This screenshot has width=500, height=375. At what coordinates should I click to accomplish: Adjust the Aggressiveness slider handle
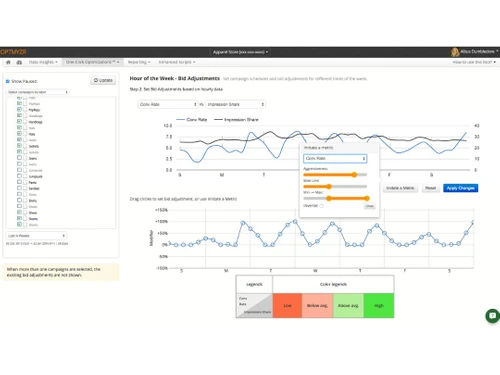point(354,175)
